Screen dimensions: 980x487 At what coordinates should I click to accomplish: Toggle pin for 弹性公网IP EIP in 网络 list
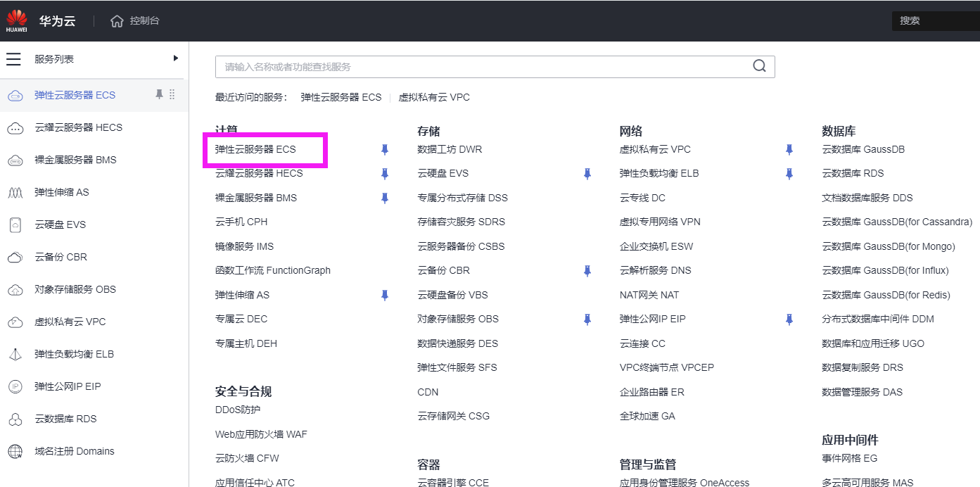point(789,320)
